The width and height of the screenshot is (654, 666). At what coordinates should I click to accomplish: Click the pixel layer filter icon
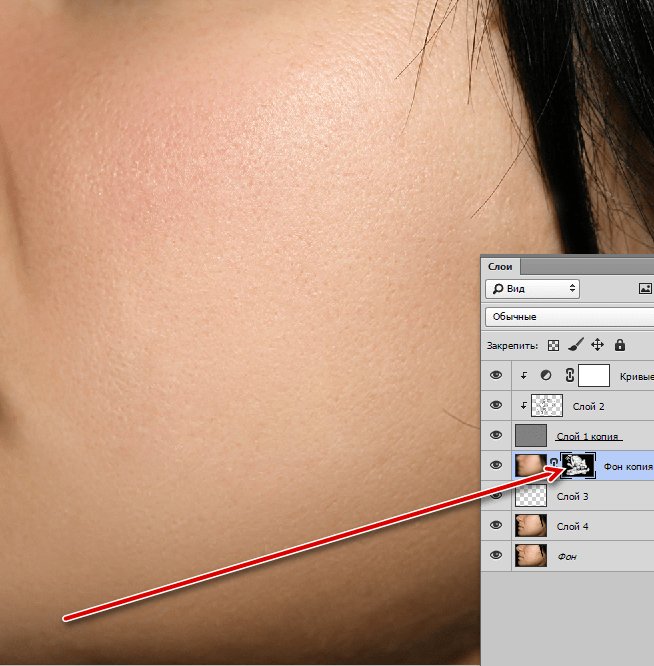pyautogui.click(x=645, y=288)
